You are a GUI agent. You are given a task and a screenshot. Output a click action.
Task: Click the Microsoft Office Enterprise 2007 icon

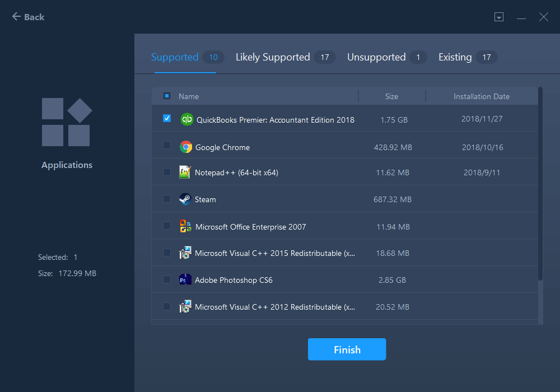coord(185,226)
